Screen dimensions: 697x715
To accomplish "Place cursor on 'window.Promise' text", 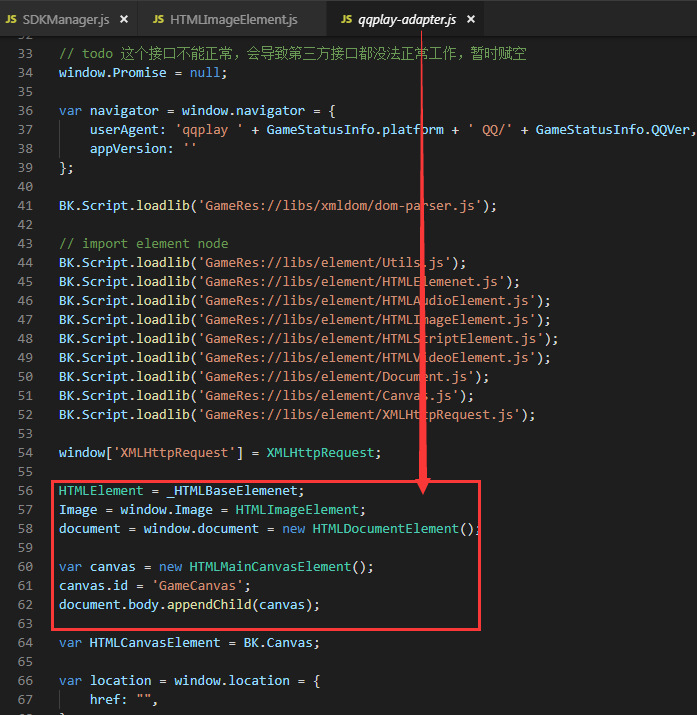I will point(113,73).
